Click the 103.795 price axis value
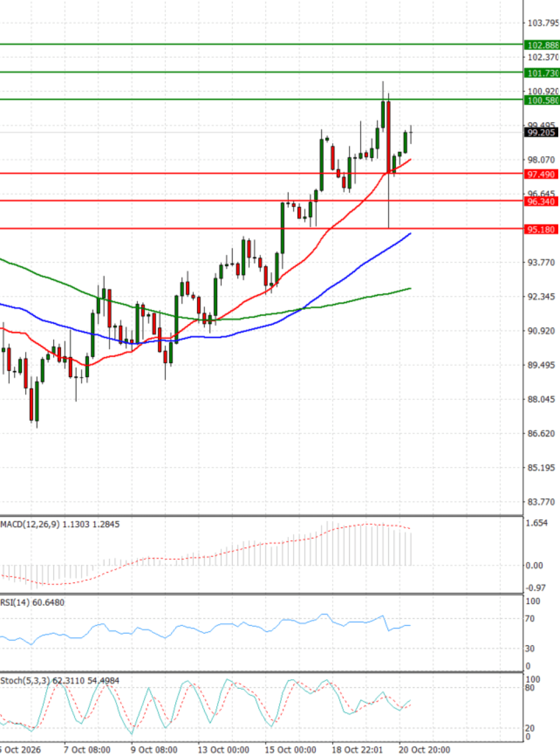Screen dimensions: 560x756 [x=543, y=23]
